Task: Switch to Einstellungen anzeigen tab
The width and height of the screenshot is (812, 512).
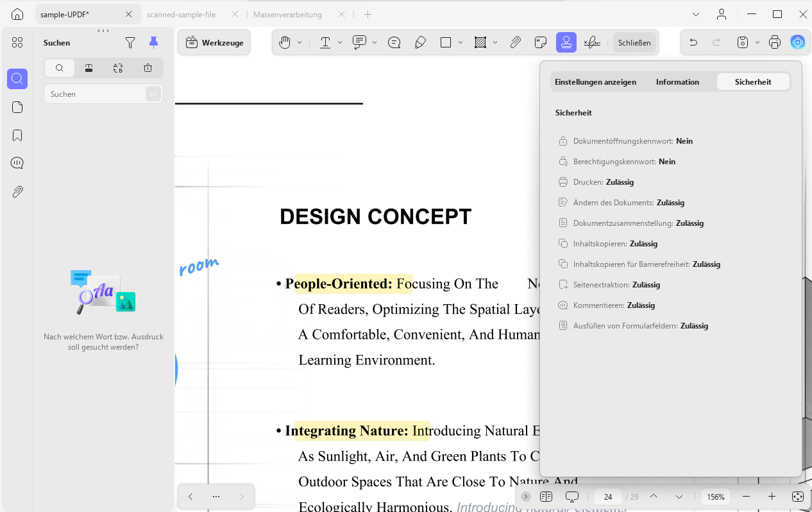Action: [x=595, y=81]
